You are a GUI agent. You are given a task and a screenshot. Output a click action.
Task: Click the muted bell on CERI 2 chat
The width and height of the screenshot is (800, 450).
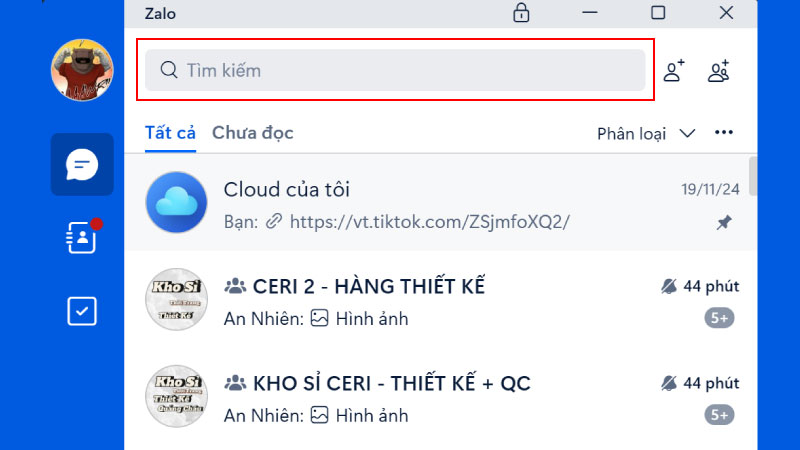tap(669, 286)
